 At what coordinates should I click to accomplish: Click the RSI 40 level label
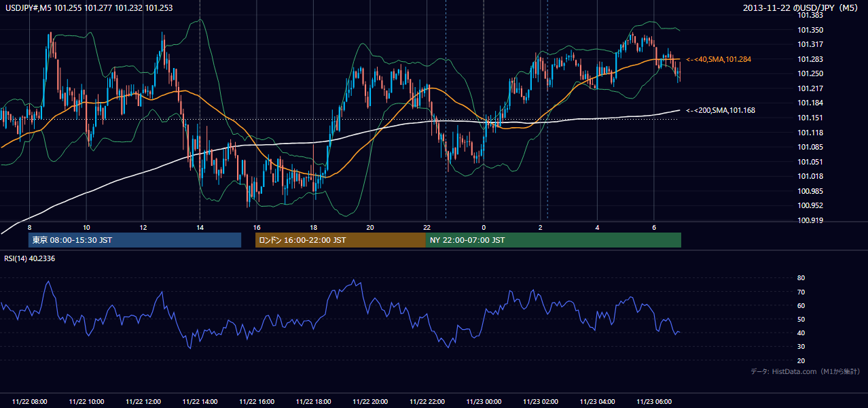(x=801, y=333)
